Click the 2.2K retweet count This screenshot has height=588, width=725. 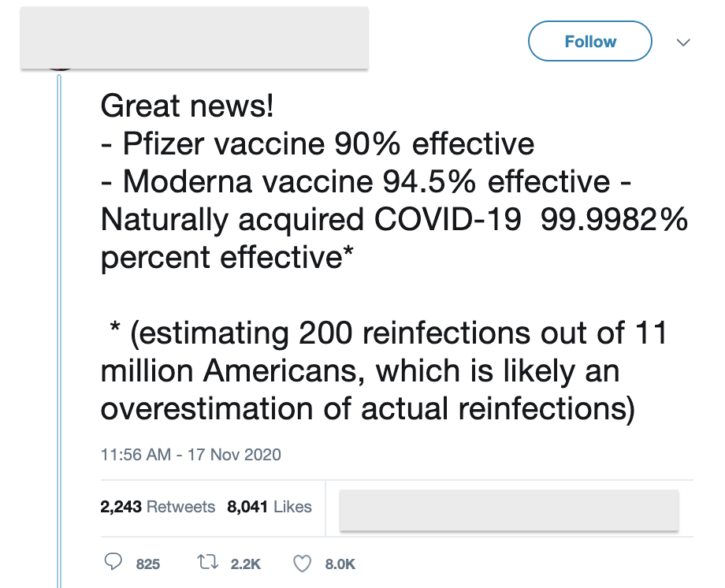[245, 564]
